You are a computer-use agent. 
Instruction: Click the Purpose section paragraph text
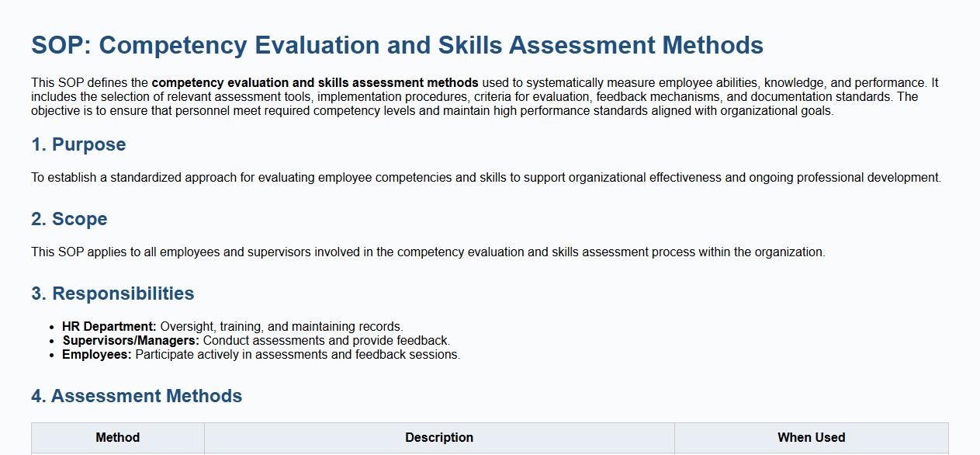click(x=486, y=178)
